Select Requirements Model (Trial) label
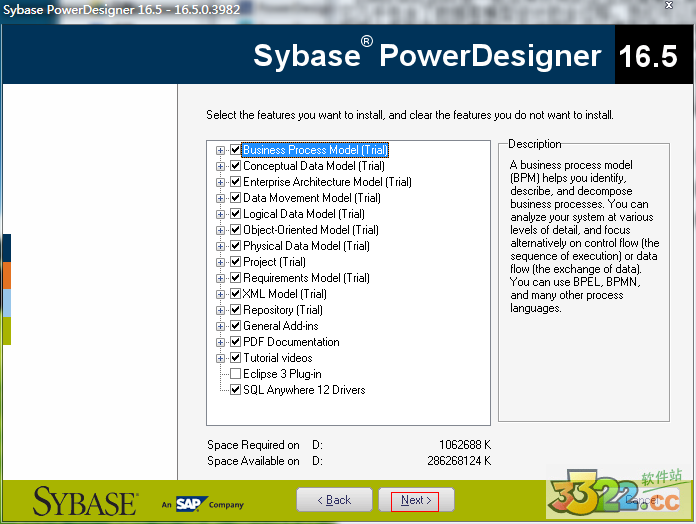This screenshot has width=696, height=524. 306,278
